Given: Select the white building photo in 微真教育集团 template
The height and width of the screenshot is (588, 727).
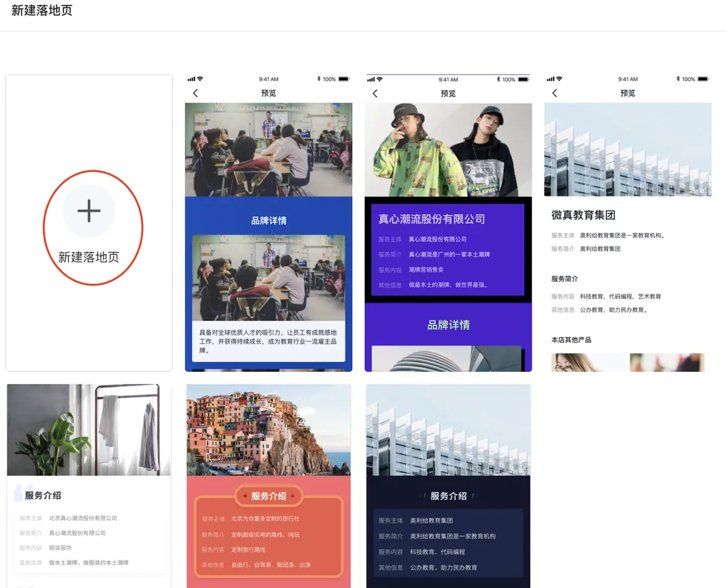Looking at the screenshot, I should coord(628,150).
